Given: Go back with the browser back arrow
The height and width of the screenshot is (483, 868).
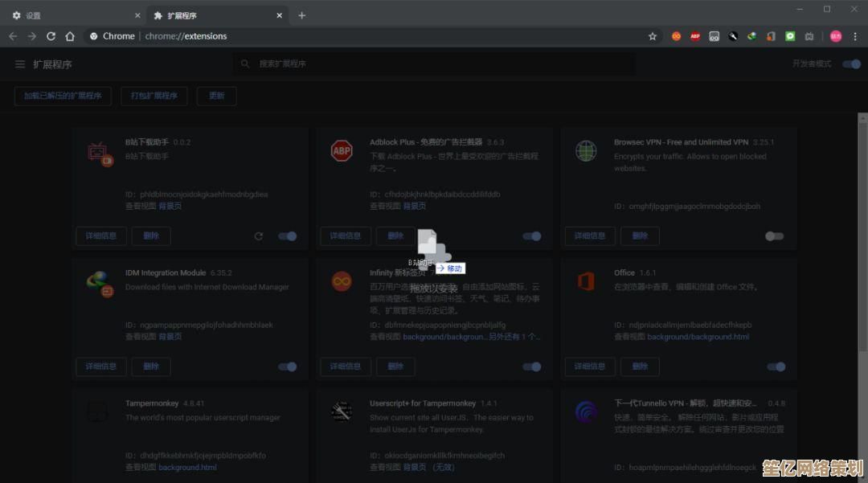Looking at the screenshot, I should 14,36.
